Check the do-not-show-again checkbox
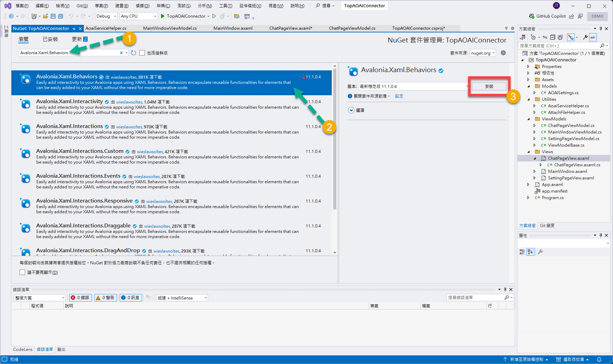Image resolution: width=613 pixels, height=364 pixels. pos(22,272)
